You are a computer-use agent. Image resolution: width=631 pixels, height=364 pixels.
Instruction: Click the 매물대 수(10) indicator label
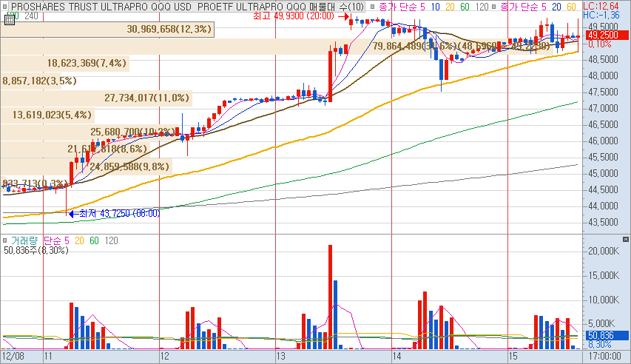tap(337, 7)
